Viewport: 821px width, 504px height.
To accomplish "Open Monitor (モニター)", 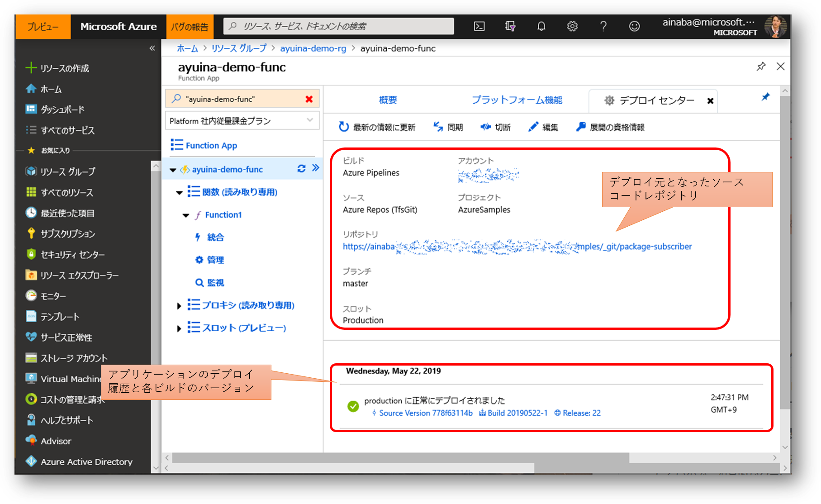I will tap(46, 296).
